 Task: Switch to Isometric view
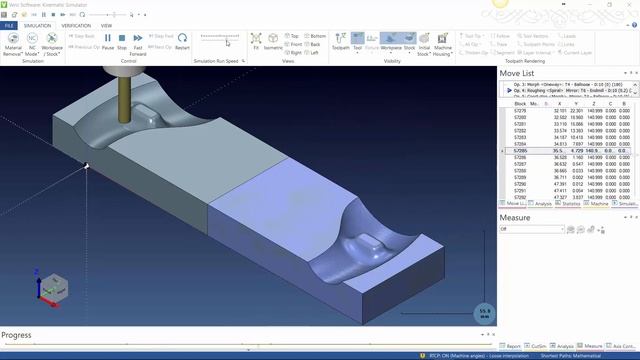tap(273, 42)
